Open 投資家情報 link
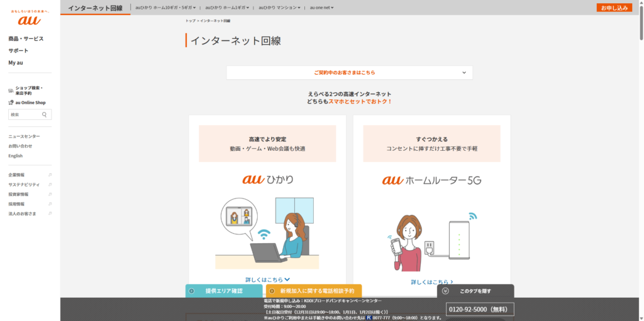 (18, 194)
